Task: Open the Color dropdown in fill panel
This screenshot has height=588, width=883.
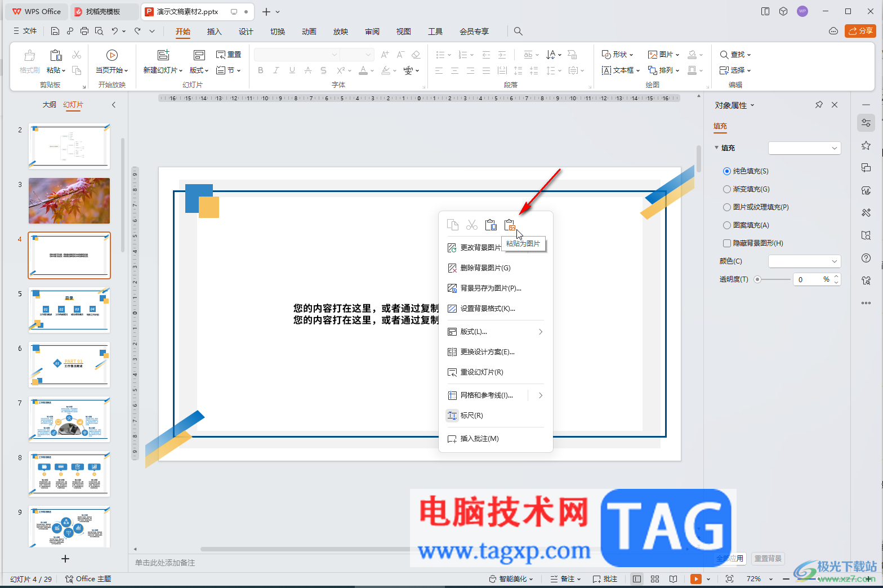Action: [x=805, y=261]
